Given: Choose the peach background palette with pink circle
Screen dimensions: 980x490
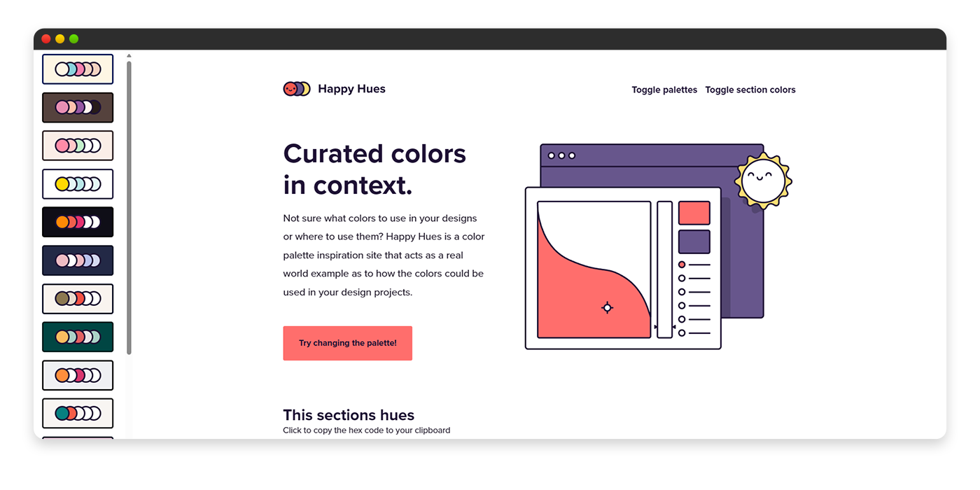Looking at the screenshot, I should (x=78, y=146).
